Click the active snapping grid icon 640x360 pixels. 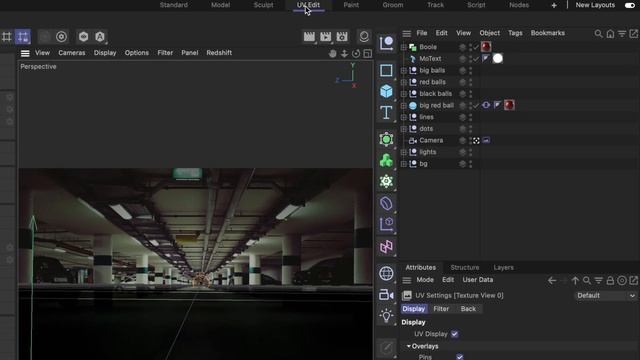23,37
